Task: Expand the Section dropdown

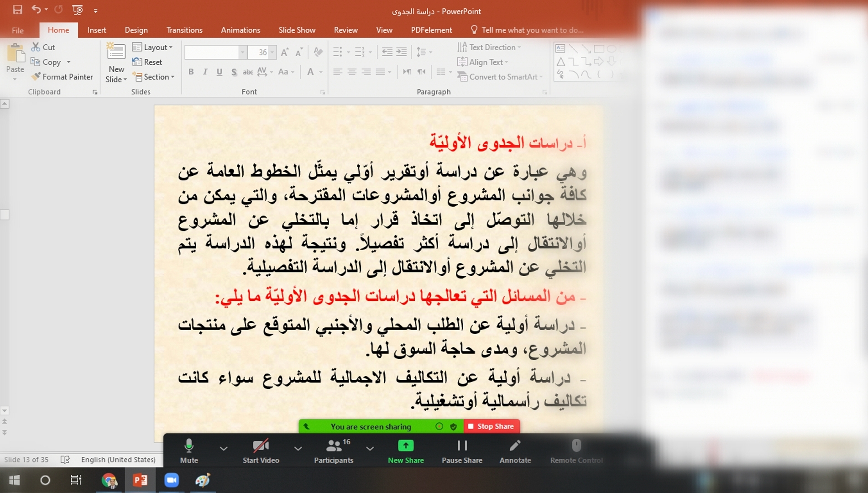Action: 153,77
